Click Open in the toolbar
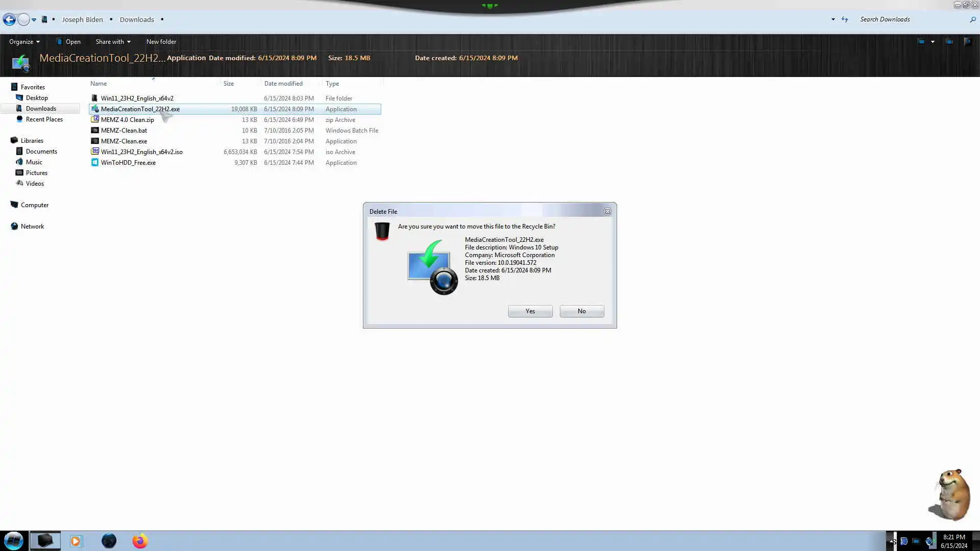 [x=72, y=42]
